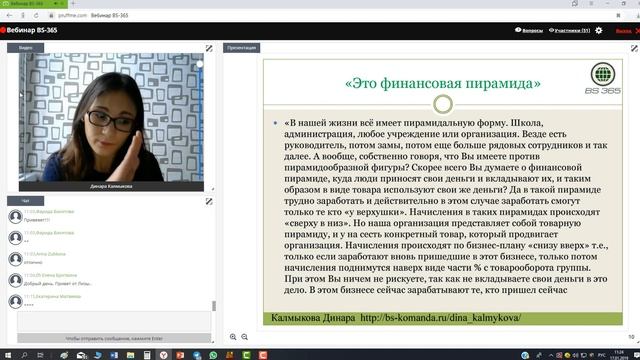
Task: Click the chat scrollbar handle
Action: point(214,306)
